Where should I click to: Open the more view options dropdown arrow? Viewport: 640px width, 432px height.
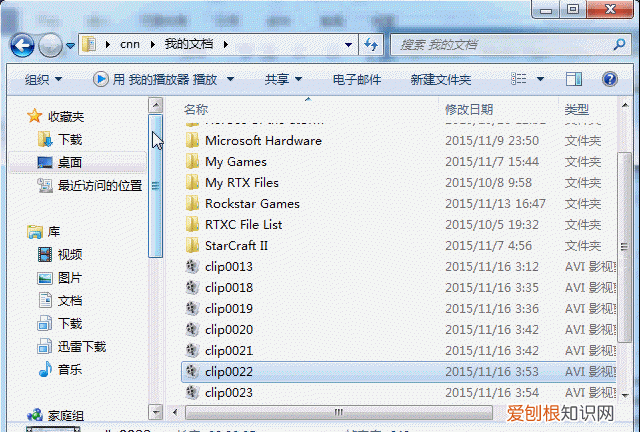pos(540,79)
